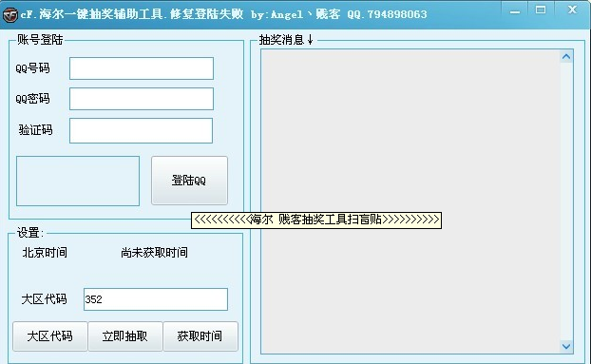Click the 抽奖消息 group heading
The width and height of the screenshot is (591, 364).
(286, 40)
